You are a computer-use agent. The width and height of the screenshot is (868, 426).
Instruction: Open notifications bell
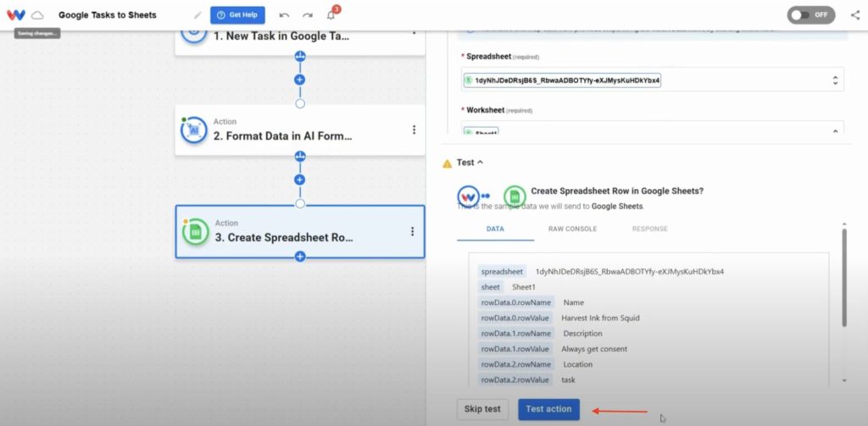[x=331, y=15]
